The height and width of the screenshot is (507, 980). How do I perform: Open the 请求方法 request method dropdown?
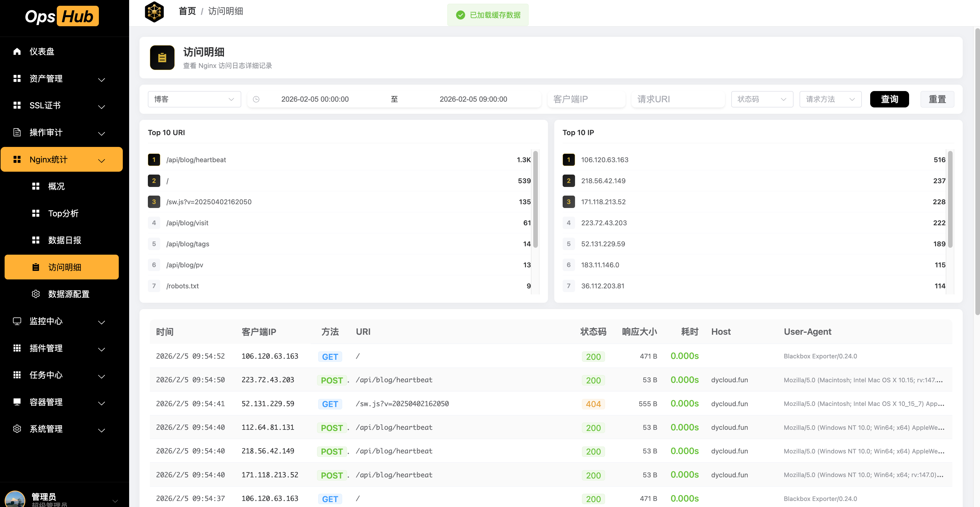point(830,99)
